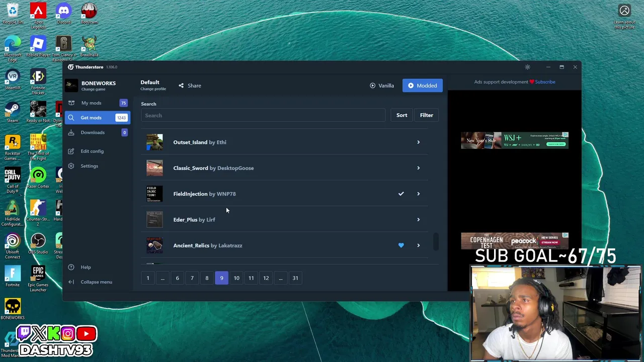Click the heart icon on Ancient_Relics
644x362 pixels.
pyautogui.click(x=401, y=245)
